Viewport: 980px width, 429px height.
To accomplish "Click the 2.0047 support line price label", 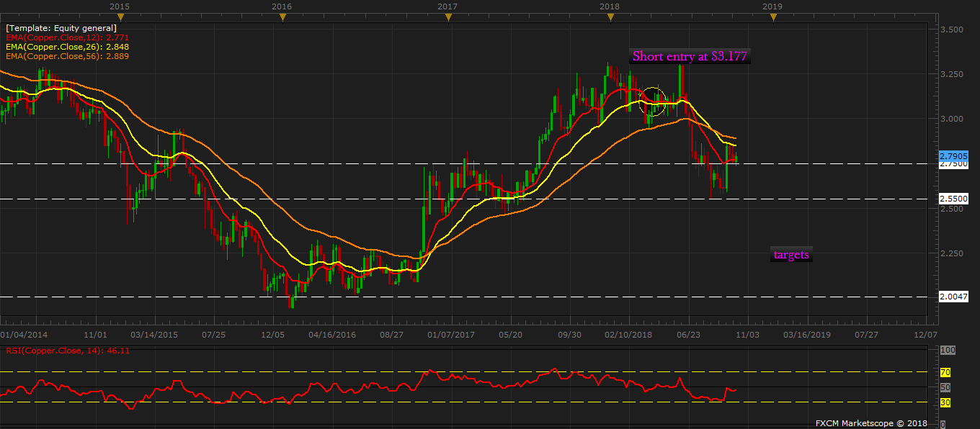I will 953,297.
